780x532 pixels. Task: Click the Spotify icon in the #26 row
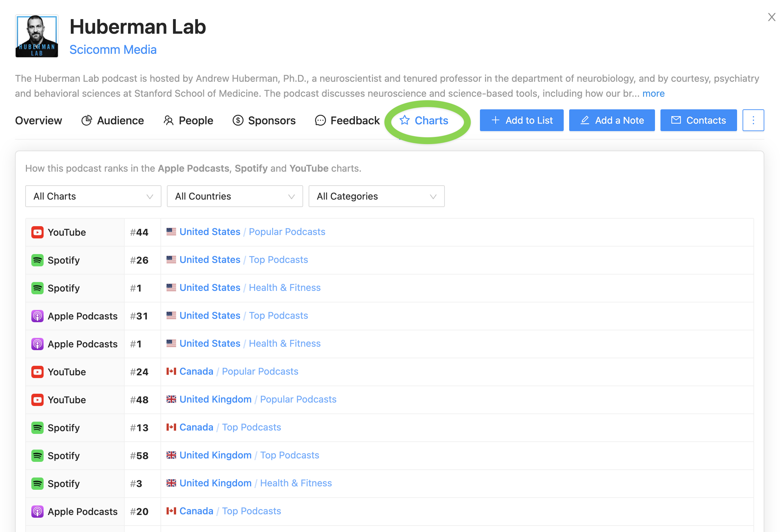[37, 260]
